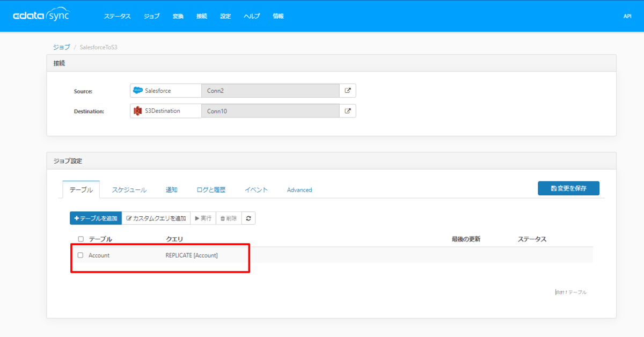Click the Salesforce cloud icon

click(x=138, y=91)
